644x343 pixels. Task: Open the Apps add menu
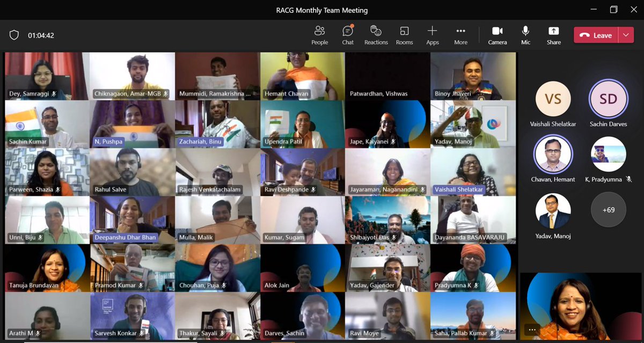point(432,35)
